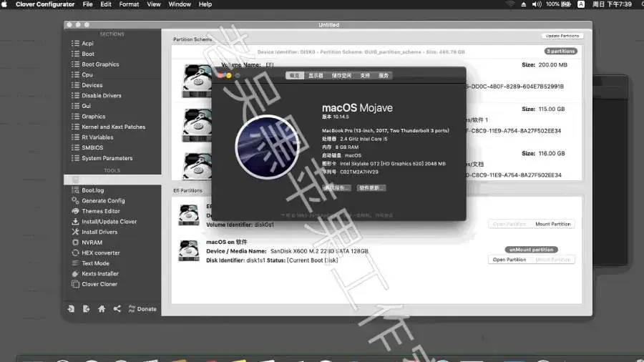644x362 pixels.
Task: Open the SMBIOS section
Action: [x=92, y=148]
